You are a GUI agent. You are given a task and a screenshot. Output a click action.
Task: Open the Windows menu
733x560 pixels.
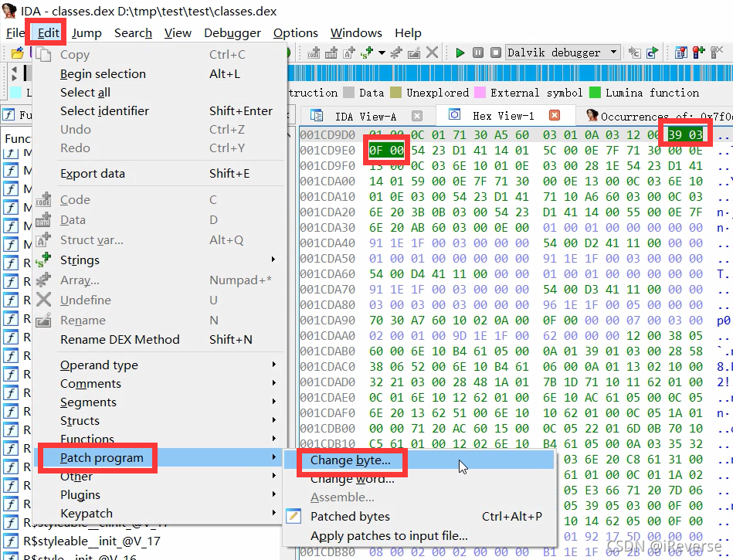click(x=356, y=33)
